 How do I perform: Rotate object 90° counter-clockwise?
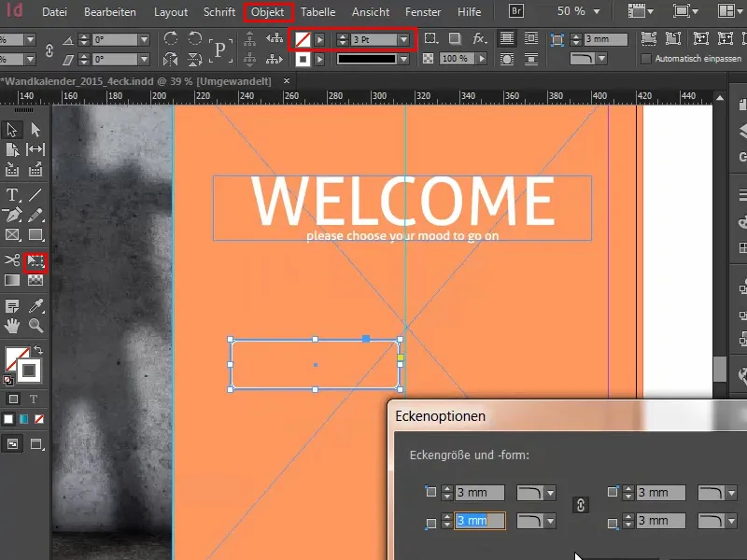(x=194, y=38)
